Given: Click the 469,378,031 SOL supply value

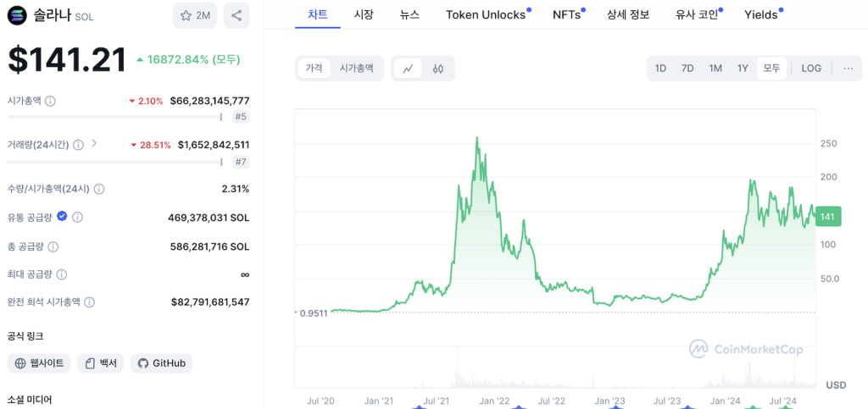Looking at the screenshot, I should click(x=209, y=218).
